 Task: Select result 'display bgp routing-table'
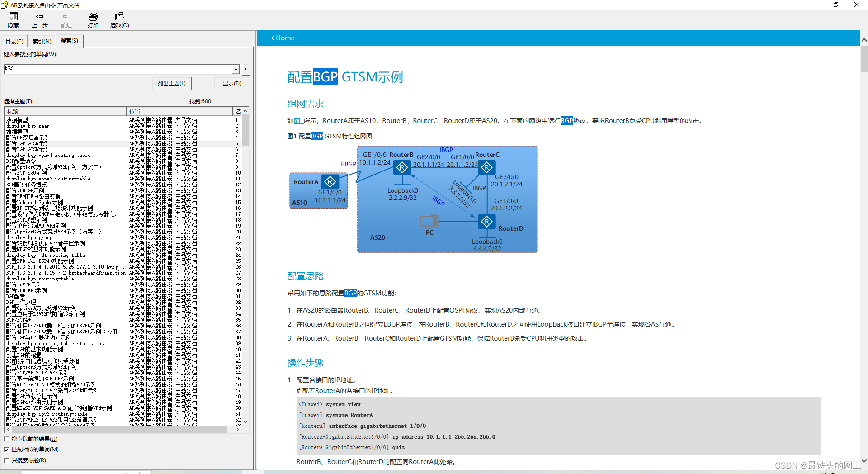[40, 279]
